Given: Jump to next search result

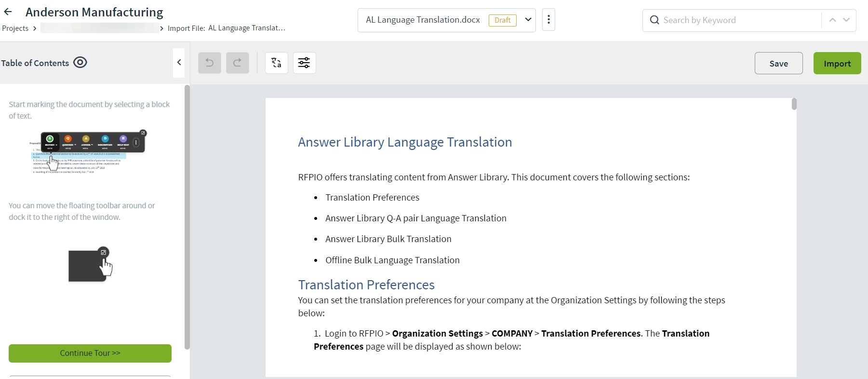Looking at the screenshot, I should pos(847,20).
